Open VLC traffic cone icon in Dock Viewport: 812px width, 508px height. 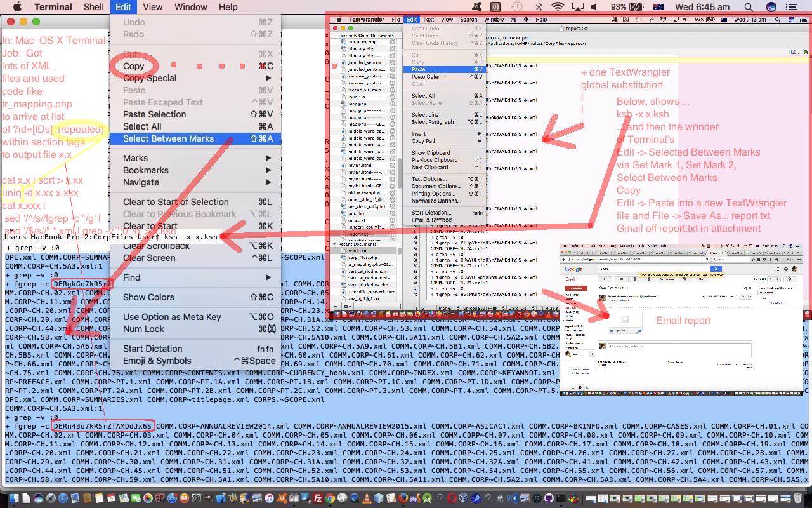[367, 498]
